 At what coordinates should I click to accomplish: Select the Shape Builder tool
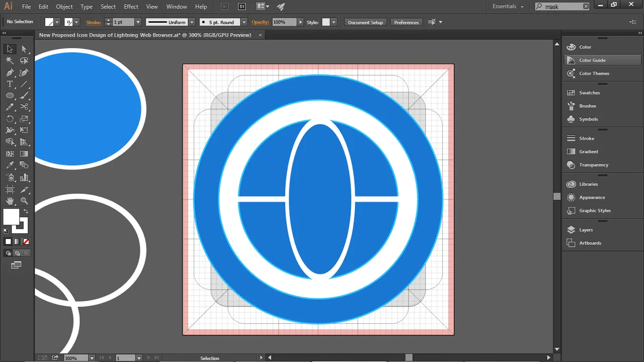point(10,142)
